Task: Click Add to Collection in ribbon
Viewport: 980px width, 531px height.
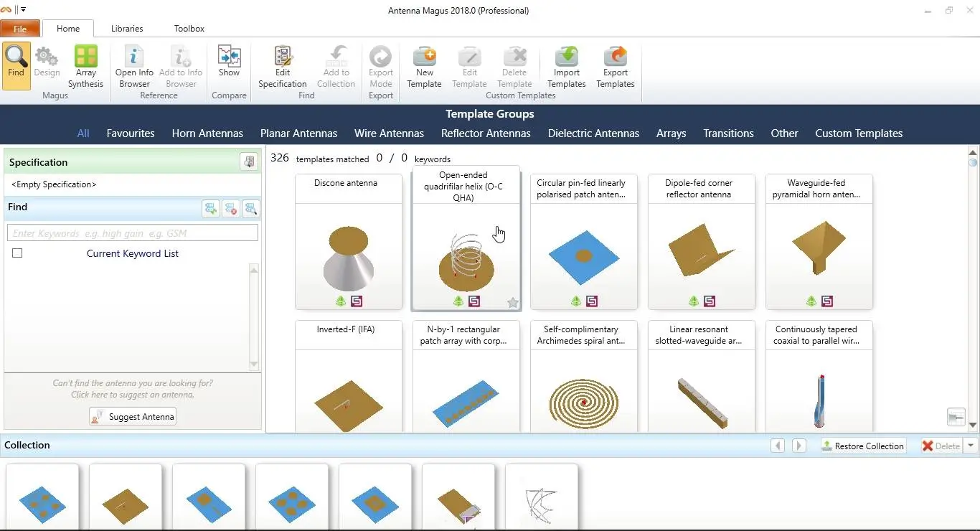Action: pos(336,66)
